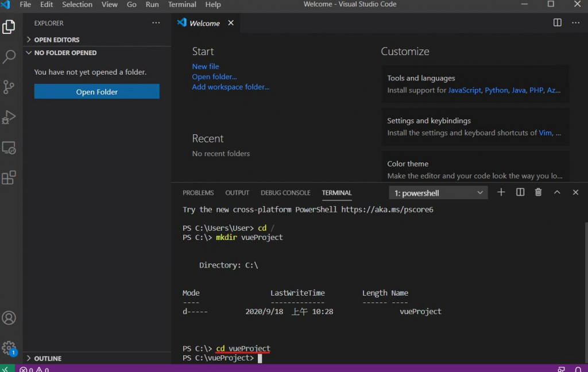Screen dimensions: 588x372
Task: Click the 'No recent folders' text
Action: point(221,153)
